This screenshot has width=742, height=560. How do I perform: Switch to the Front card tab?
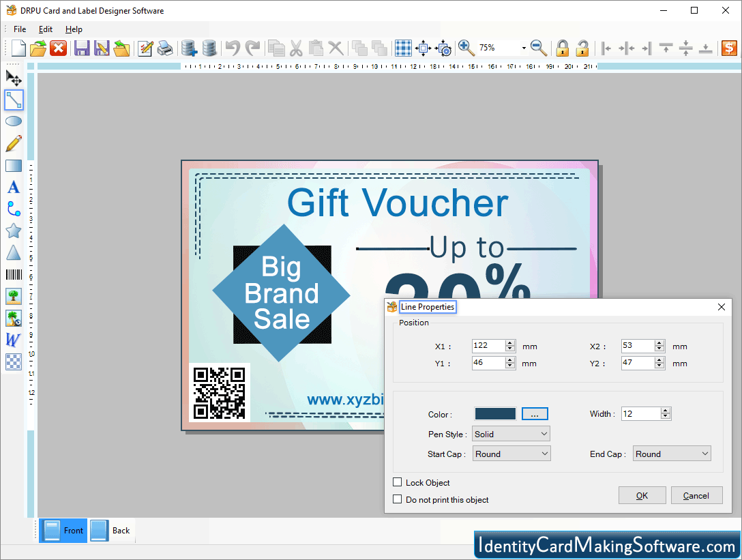coord(63,531)
